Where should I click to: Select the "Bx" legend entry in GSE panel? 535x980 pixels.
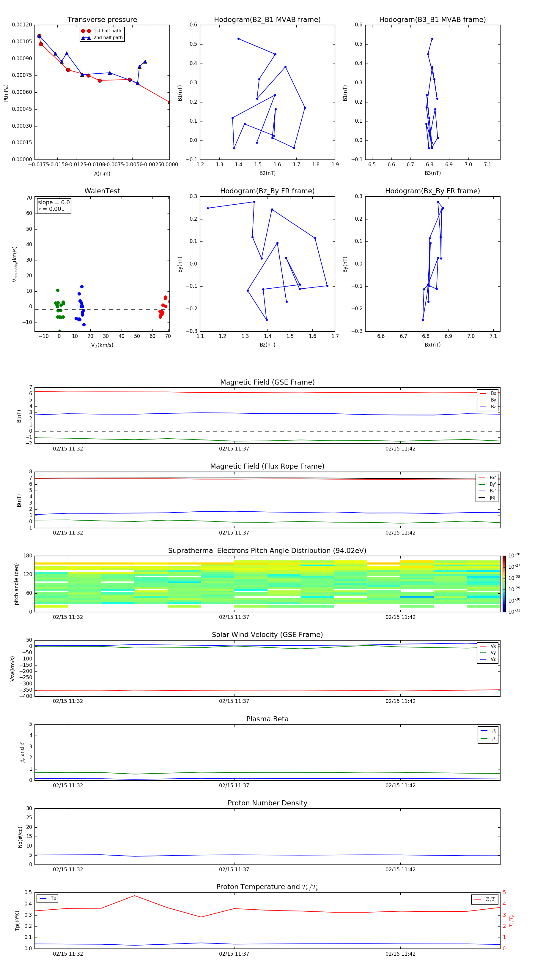click(488, 393)
